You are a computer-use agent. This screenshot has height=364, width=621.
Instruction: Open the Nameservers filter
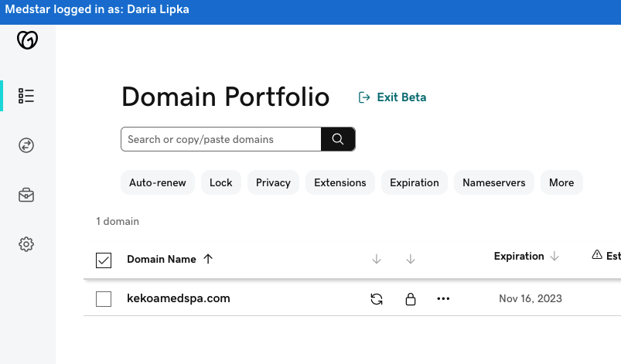click(494, 182)
